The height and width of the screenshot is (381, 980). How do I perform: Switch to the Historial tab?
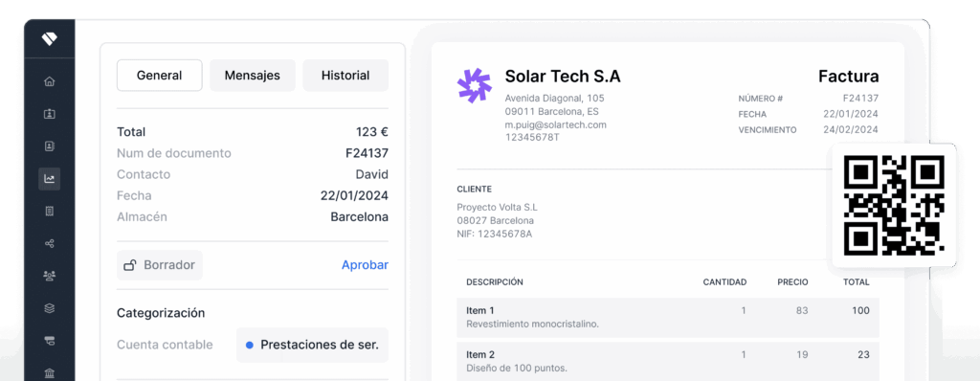(345, 76)
